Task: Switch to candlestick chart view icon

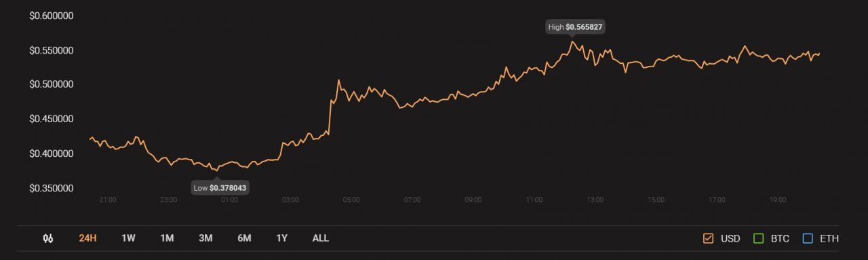Action: (48, 238)
